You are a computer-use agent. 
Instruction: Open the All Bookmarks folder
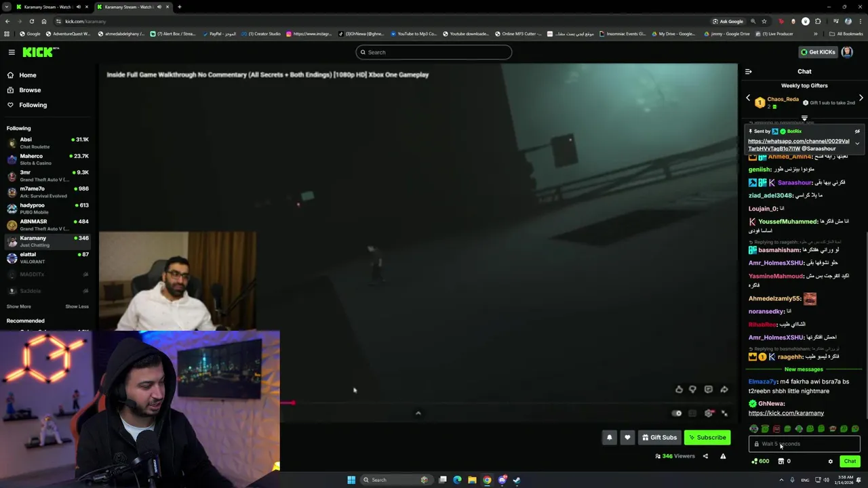pyautogui.click(x=846, y=34)
